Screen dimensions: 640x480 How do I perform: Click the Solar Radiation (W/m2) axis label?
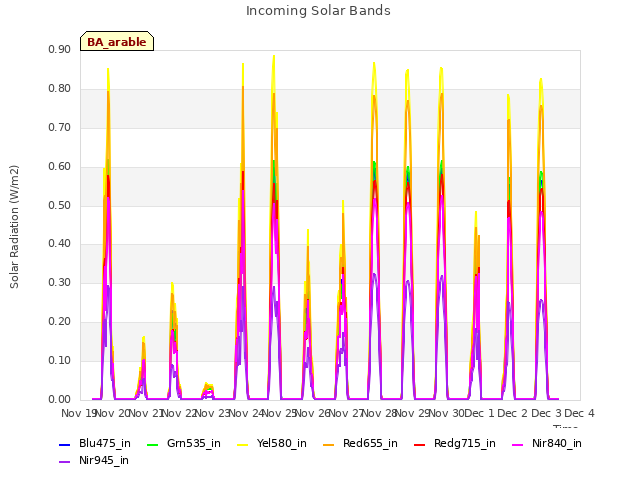(14, 227)
